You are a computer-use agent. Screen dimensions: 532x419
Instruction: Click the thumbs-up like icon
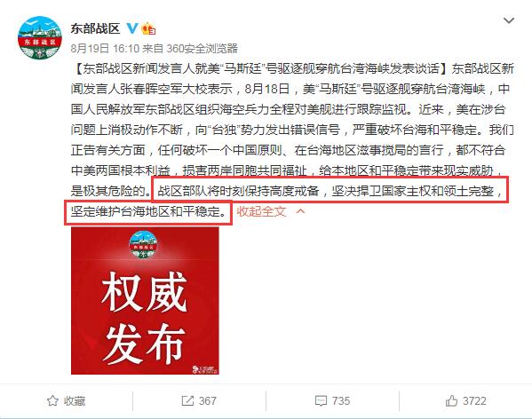(451, 400)
